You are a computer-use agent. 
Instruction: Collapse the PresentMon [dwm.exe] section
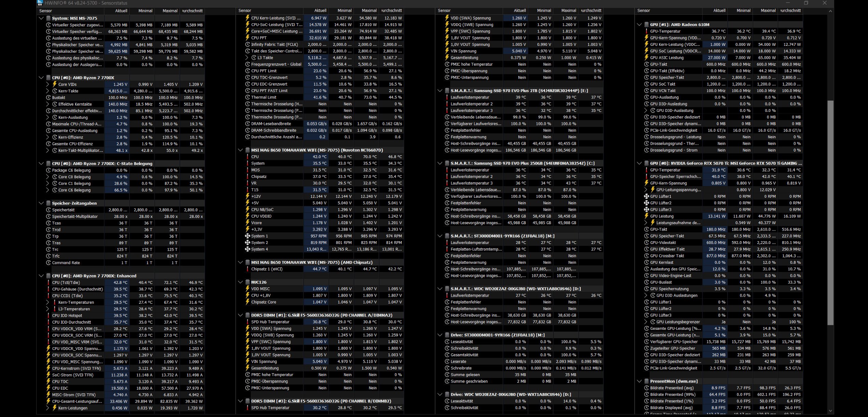[x=639, y=381]
